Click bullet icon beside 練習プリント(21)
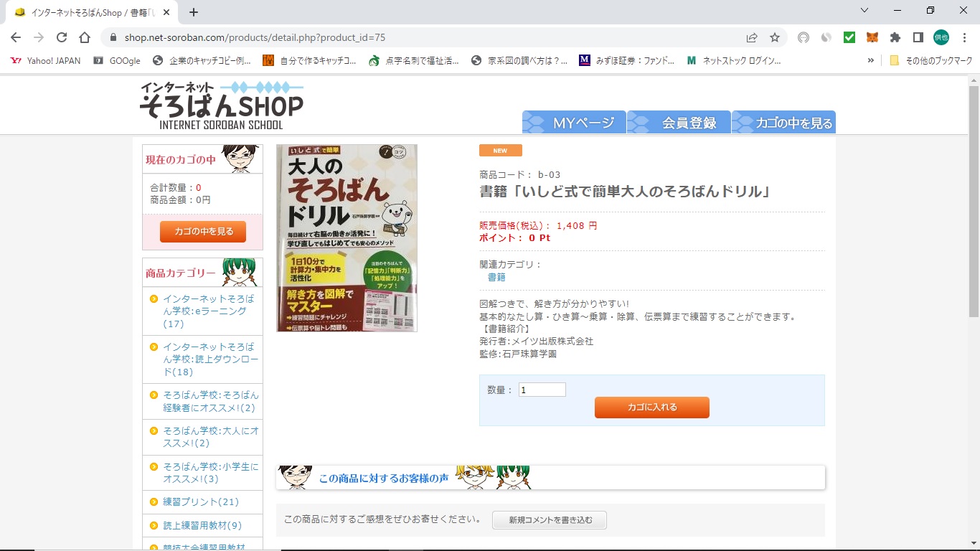 click(x=154, y=502)
